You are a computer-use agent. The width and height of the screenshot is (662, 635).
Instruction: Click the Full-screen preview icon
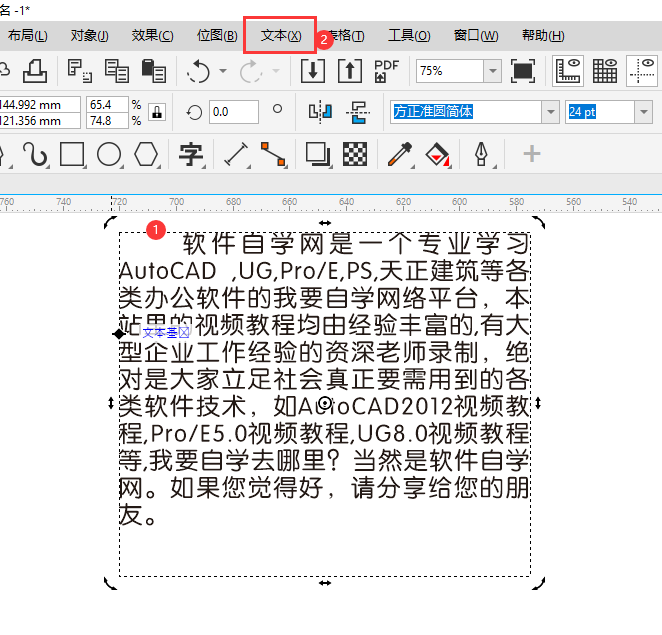click(523, 71)
